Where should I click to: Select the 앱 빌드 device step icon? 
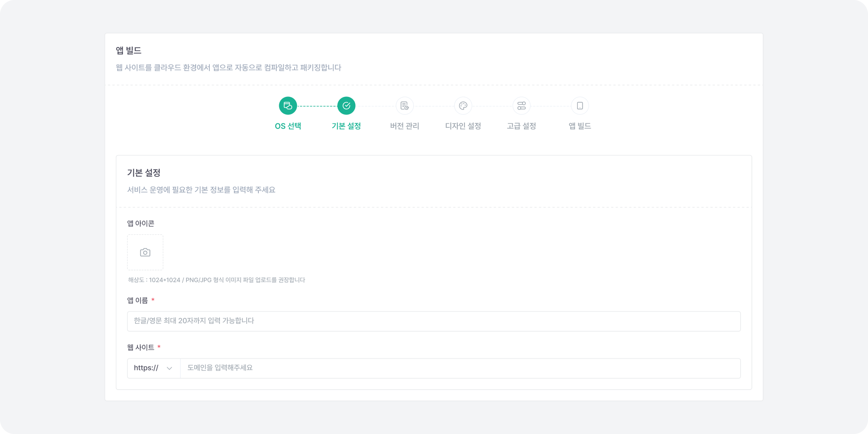[580, 106]
